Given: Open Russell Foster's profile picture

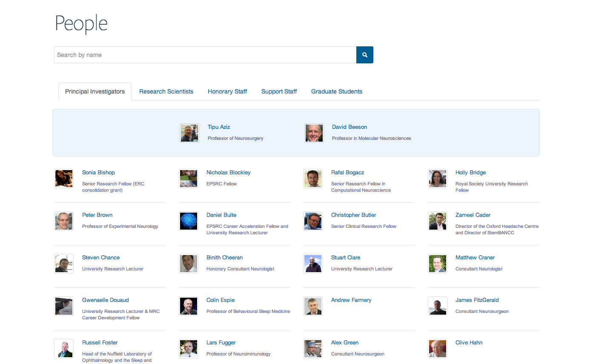Looking at the screenshot, I should [64, 349].
